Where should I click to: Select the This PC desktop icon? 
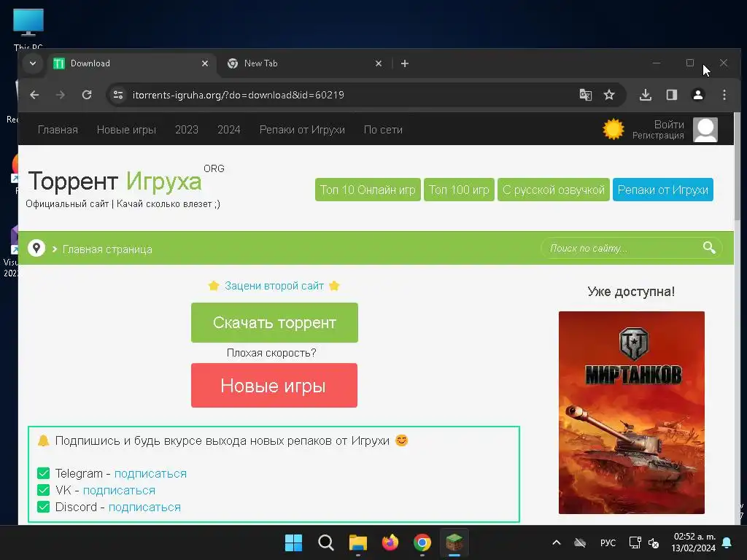coord(28,29)
